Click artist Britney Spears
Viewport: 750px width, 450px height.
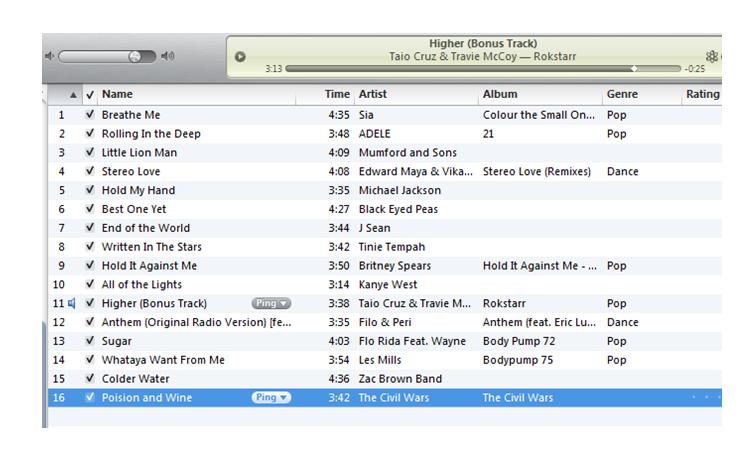(x=395, y=266)
